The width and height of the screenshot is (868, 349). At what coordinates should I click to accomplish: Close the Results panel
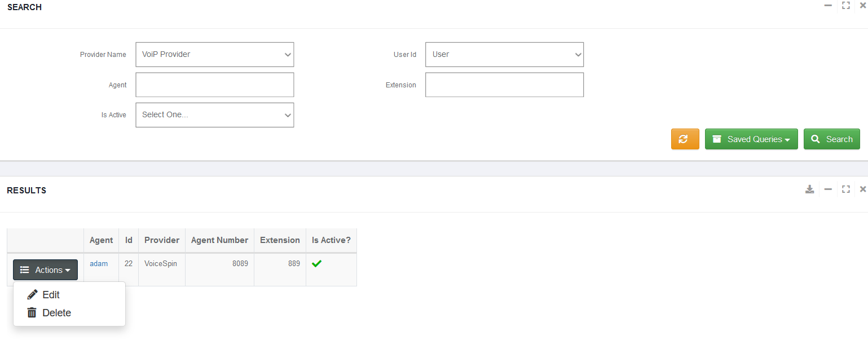point(862,189)
